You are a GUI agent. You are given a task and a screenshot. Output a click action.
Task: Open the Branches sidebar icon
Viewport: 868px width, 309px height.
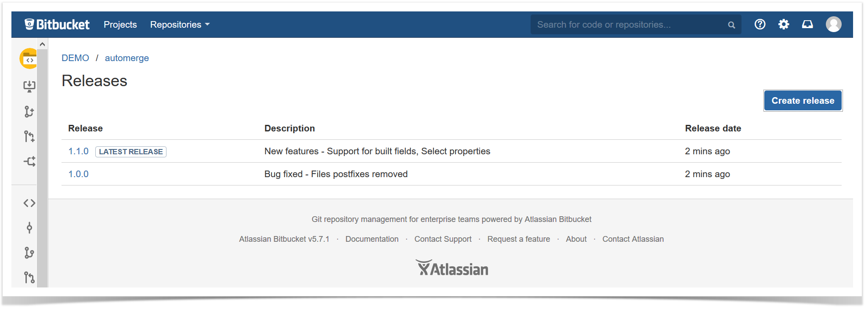[x=29, y=253]
